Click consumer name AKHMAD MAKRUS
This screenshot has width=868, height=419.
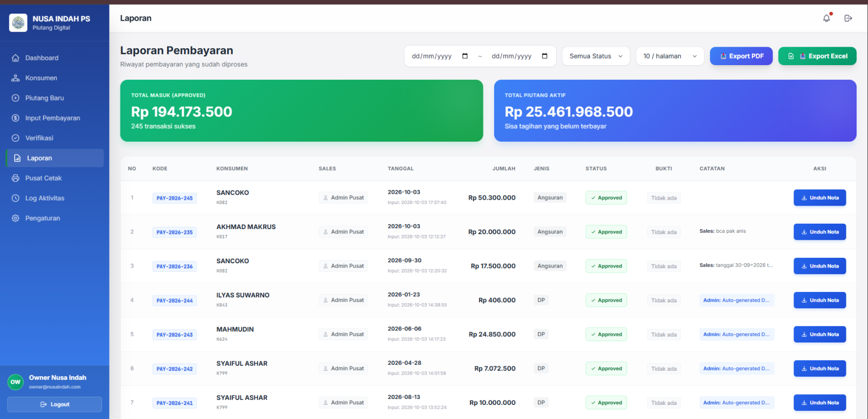coord(246,227)
